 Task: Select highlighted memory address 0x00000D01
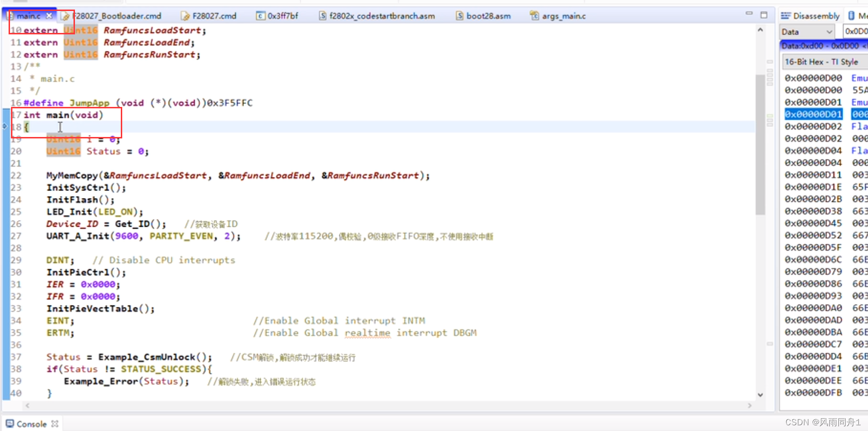(814, 114)
